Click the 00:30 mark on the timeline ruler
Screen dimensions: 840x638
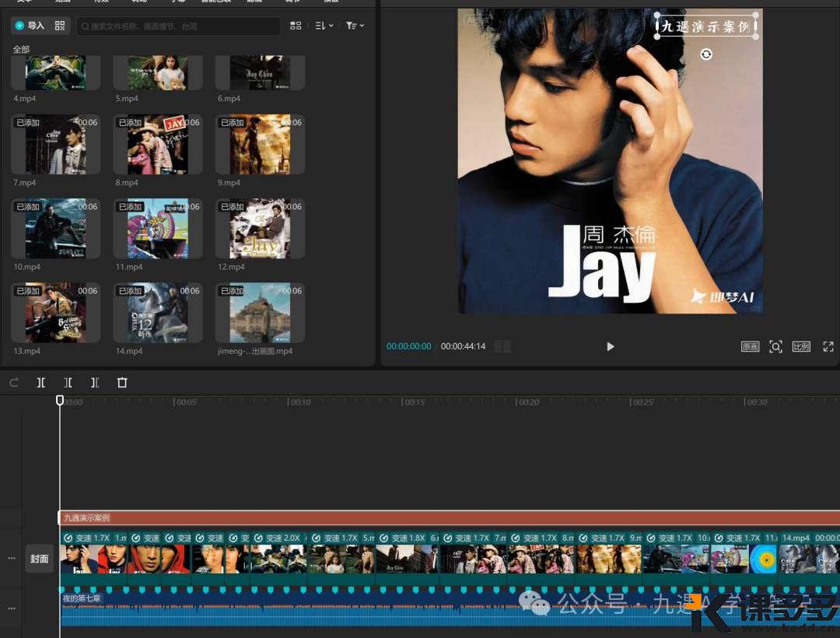click(x=757, y=402)
